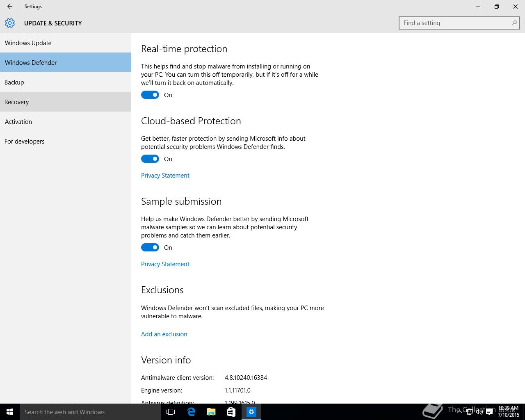Click the UPDATE & SECURITY title text
Screen dimensions: 525x420
[53, 23]
